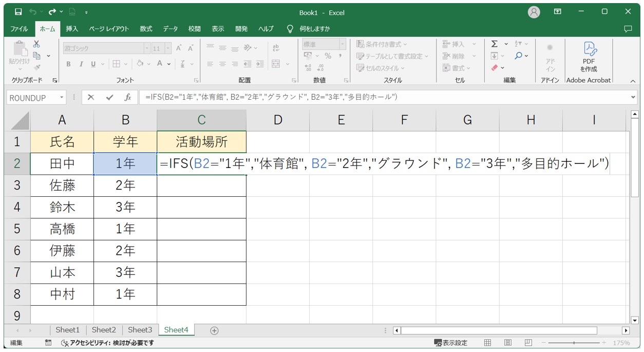644x352 pixels.
Task: Click zoom in plus button
Action: [604, 343]
